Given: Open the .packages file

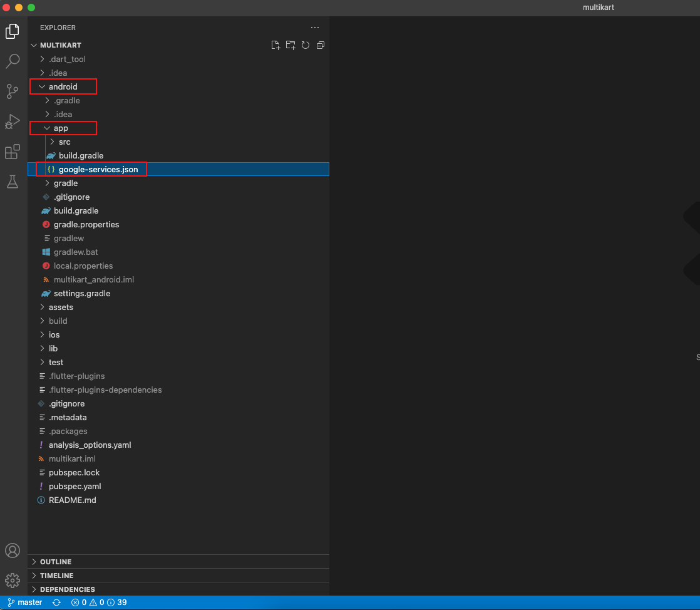Looking at the screenshot, I should click(x=178, y=431).
